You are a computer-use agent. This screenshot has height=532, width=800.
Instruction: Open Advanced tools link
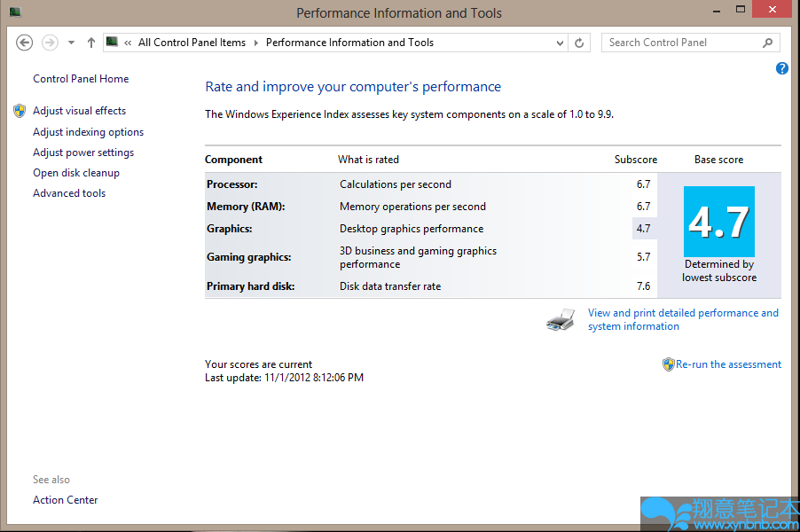tap(69, 193)
